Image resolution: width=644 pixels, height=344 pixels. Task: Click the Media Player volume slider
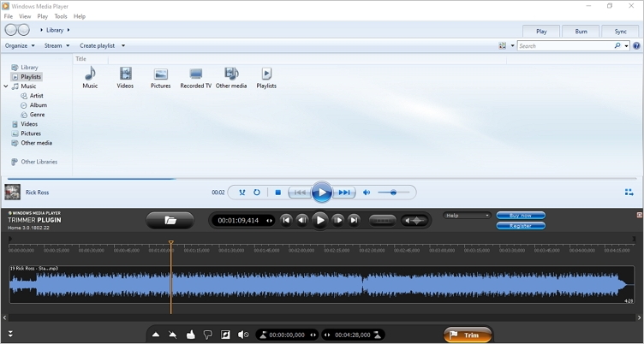tap(393, 193)
